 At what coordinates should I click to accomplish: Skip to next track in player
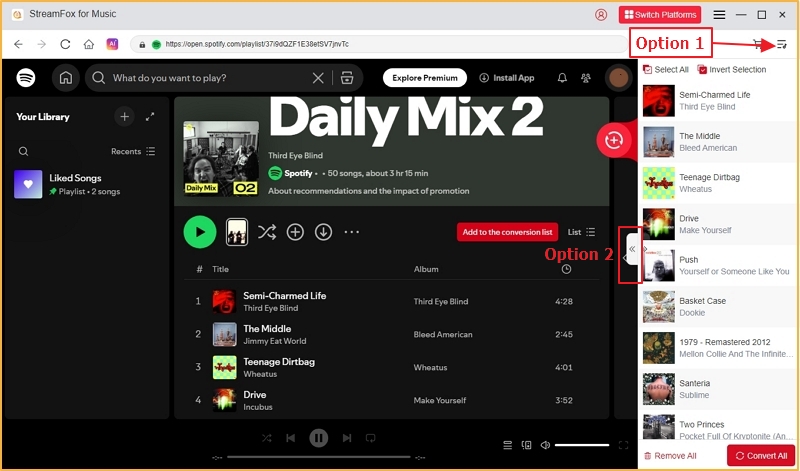coord(347,438)
